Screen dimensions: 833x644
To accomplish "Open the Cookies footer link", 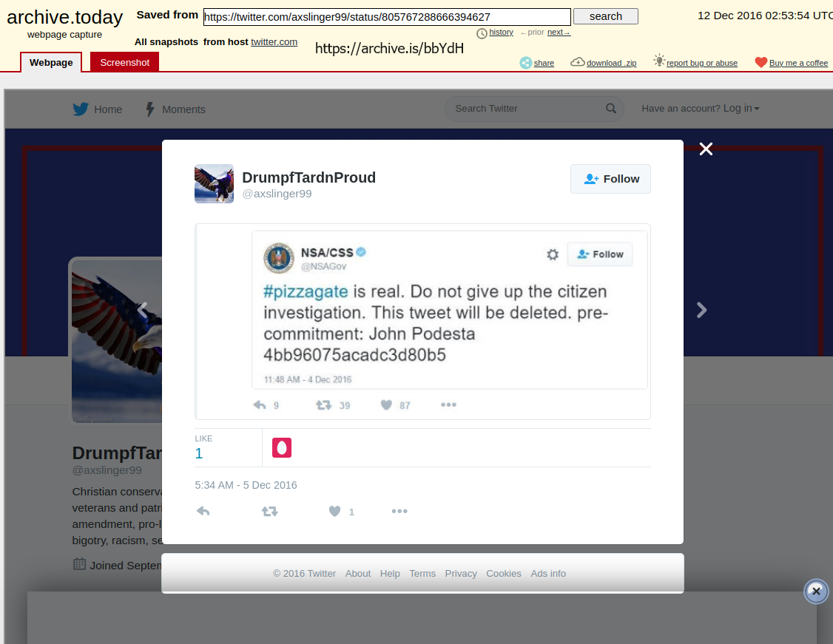I will coord(504,573).
